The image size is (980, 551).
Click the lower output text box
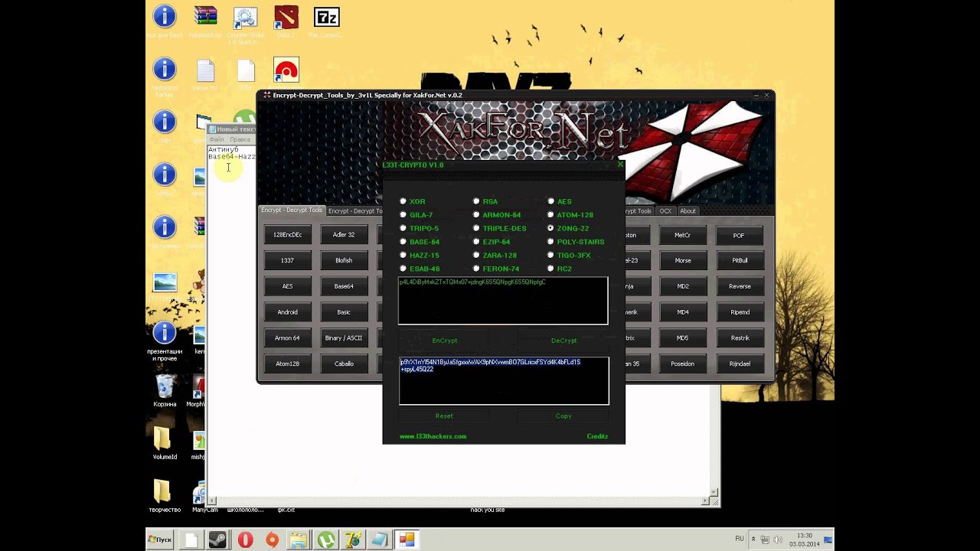(504, 380)
